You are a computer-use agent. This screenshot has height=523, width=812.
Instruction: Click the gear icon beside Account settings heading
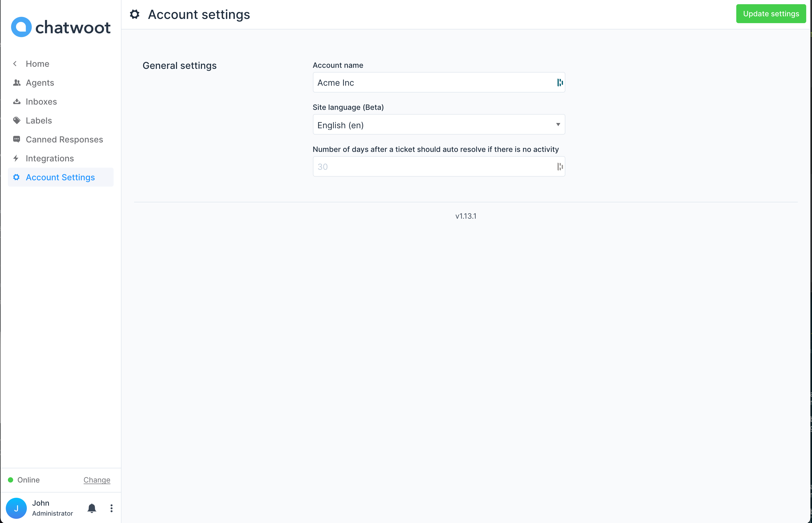pos(135,14)
